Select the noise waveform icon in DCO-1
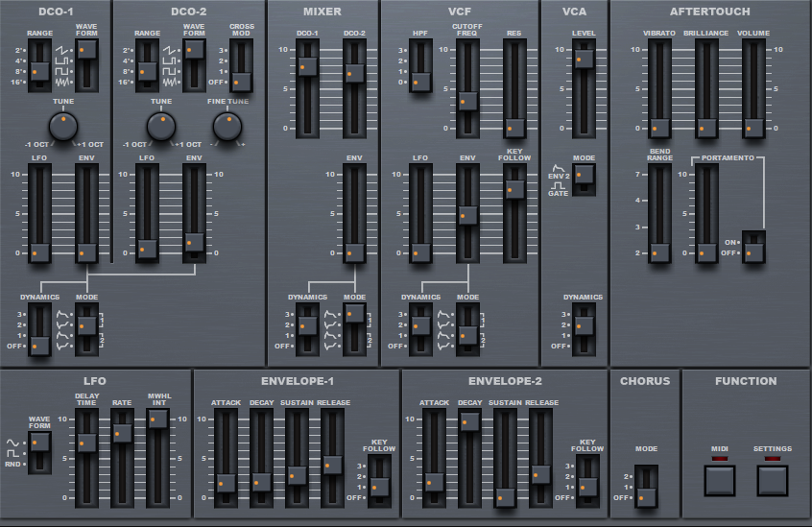 (x=62, y=82)
